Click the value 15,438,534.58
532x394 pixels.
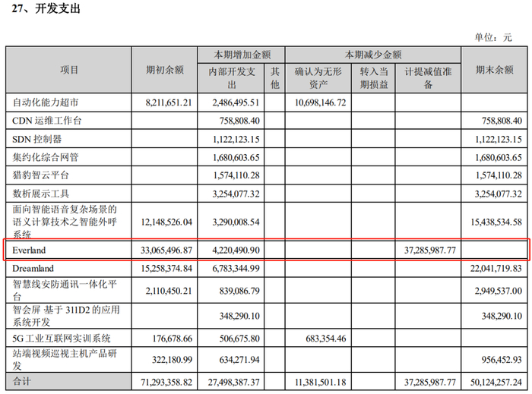pyautogui.click(x=496, y=222)
